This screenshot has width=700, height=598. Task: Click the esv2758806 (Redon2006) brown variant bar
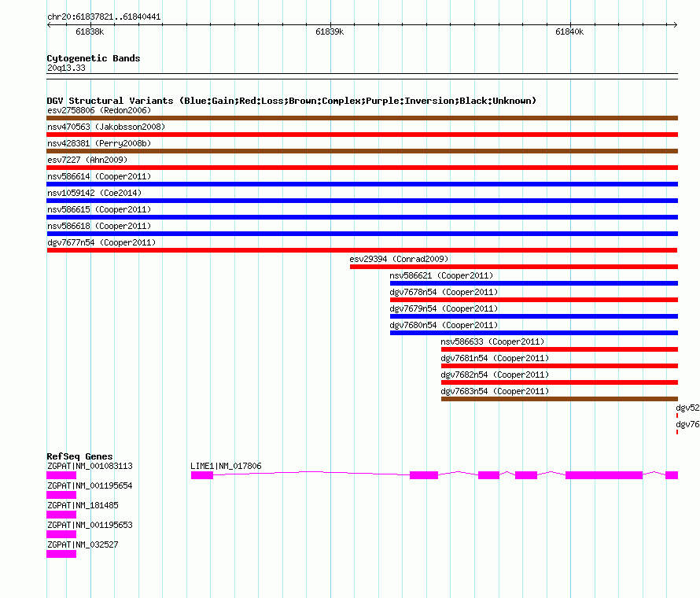(362, 118)
